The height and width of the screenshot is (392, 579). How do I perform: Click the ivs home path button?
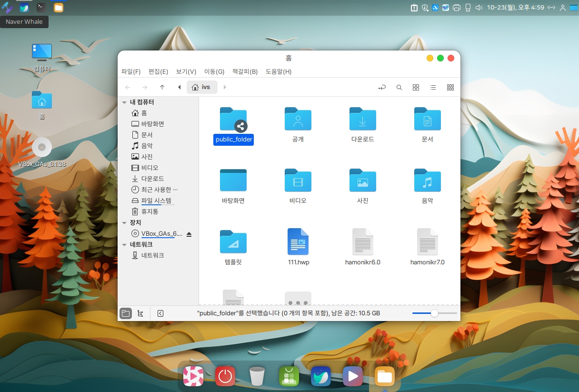coord(201,88)
